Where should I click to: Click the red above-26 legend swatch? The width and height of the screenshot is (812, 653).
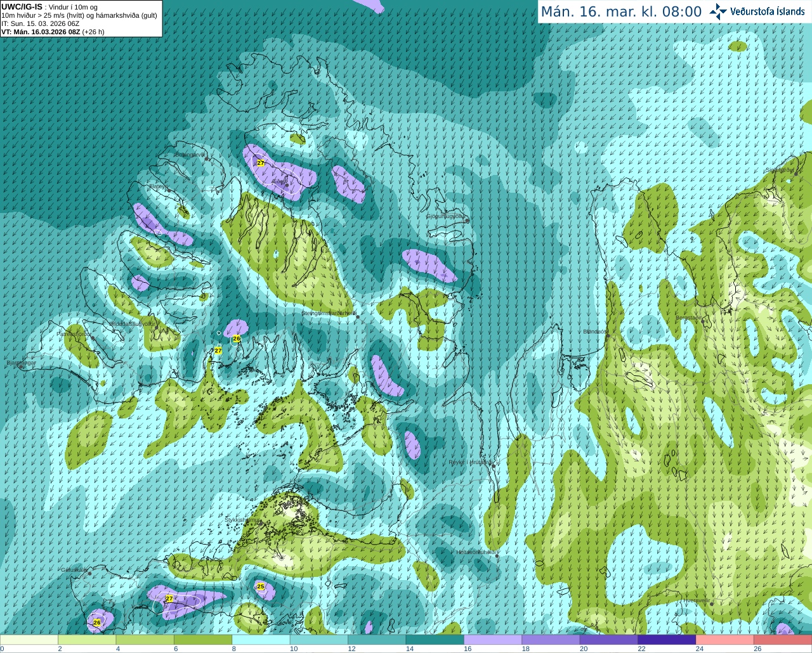pyautogui.click(x=783, y=640)
